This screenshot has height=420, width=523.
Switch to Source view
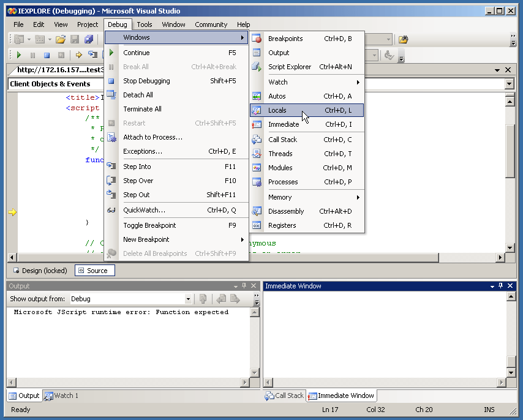click(x=95, y=271)
